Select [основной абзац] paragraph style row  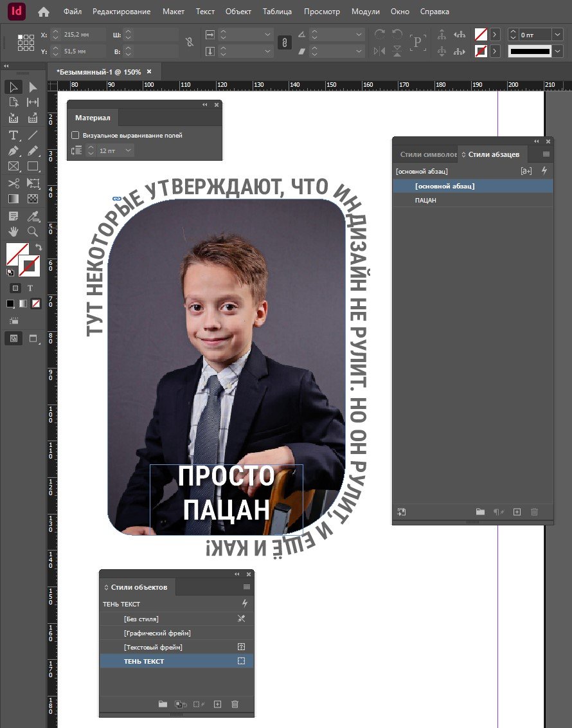click(473, 186)
